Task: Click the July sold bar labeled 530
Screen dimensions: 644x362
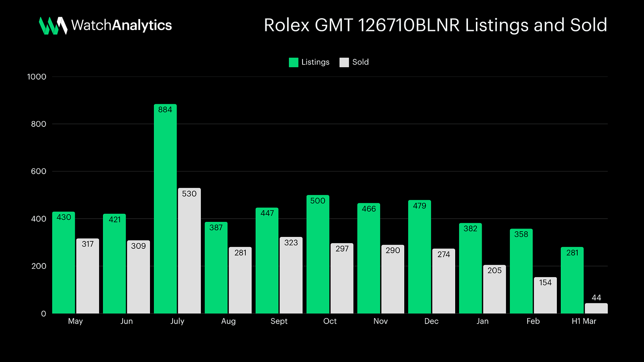Action: coord(189,251)
